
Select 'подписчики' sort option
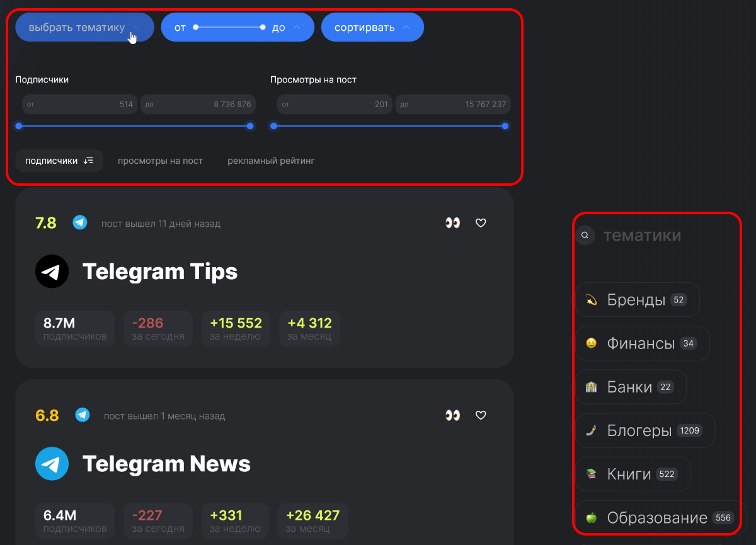pyautogui.click(x=59, y=161)
